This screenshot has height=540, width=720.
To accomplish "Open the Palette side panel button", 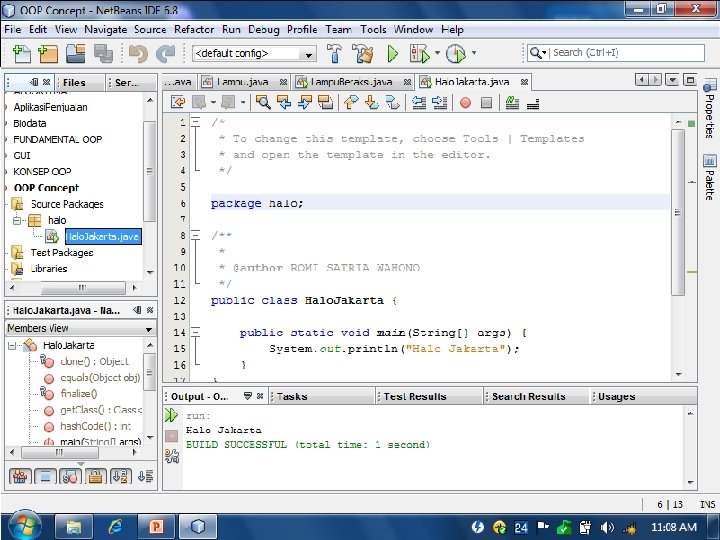I will point(709,178).
